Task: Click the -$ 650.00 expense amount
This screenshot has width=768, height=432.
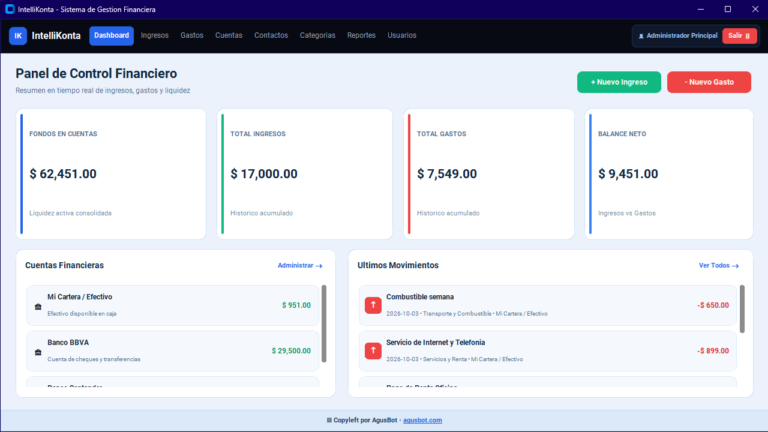Action: [x=713, y=305]
